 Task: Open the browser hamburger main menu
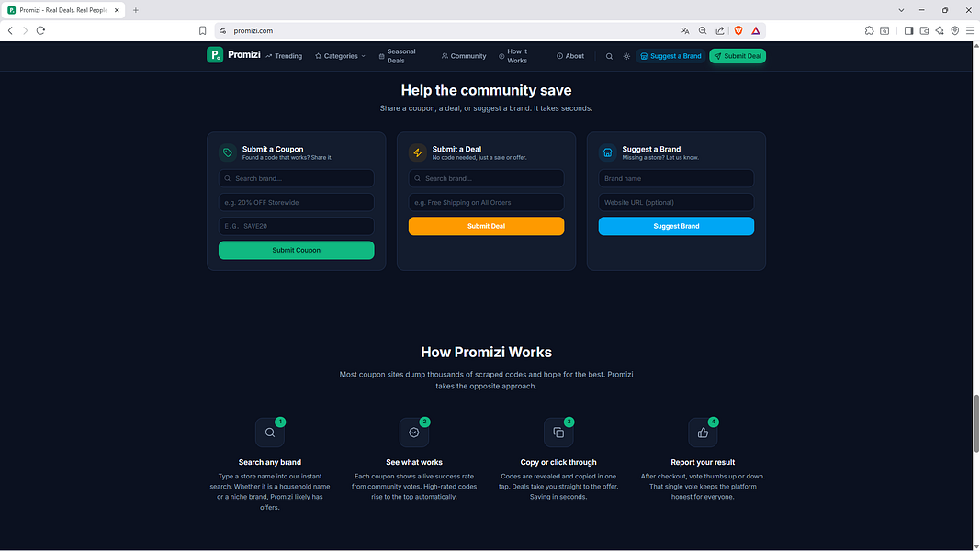(x=970, y=30)
